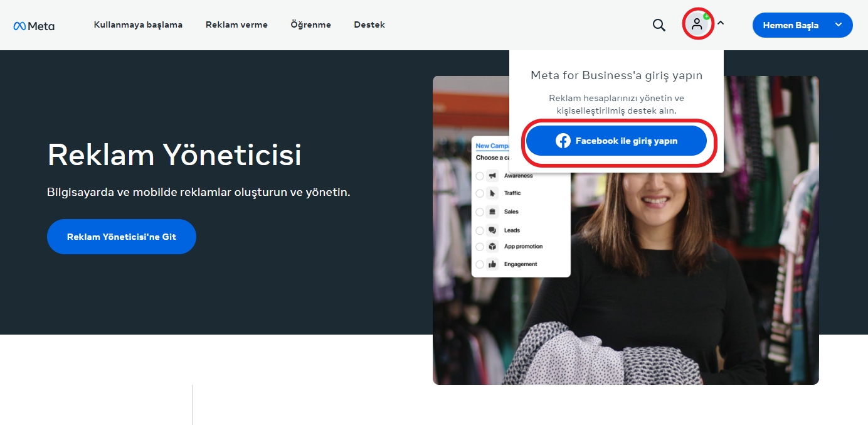Open the Destek menu

[369, 25]
